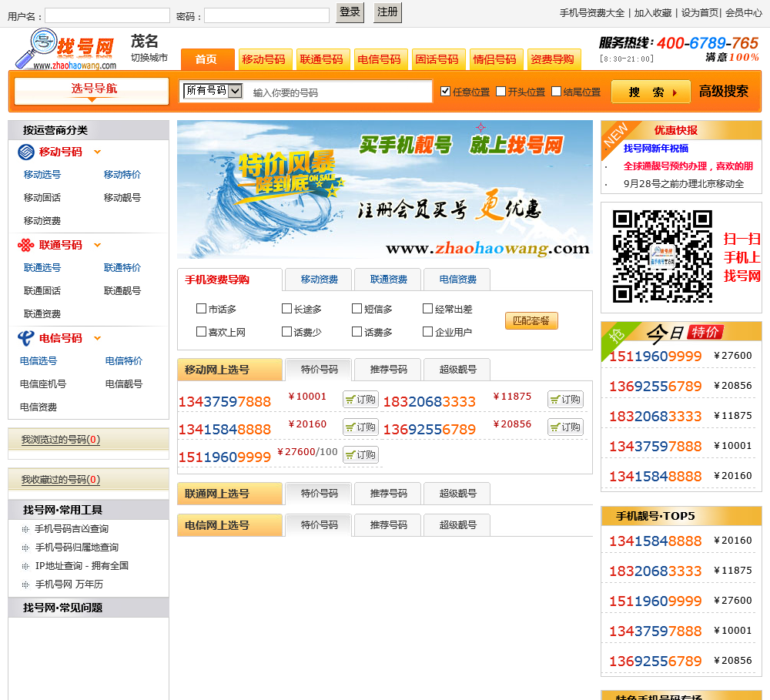Open the 电信号码 navigation tab
770x700 pixels.
click(380, 59)
